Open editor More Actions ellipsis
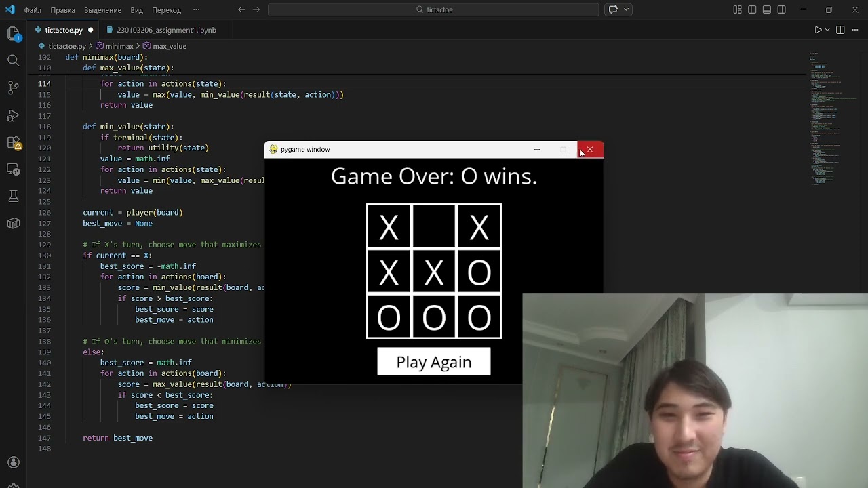 tap(855, 30)
